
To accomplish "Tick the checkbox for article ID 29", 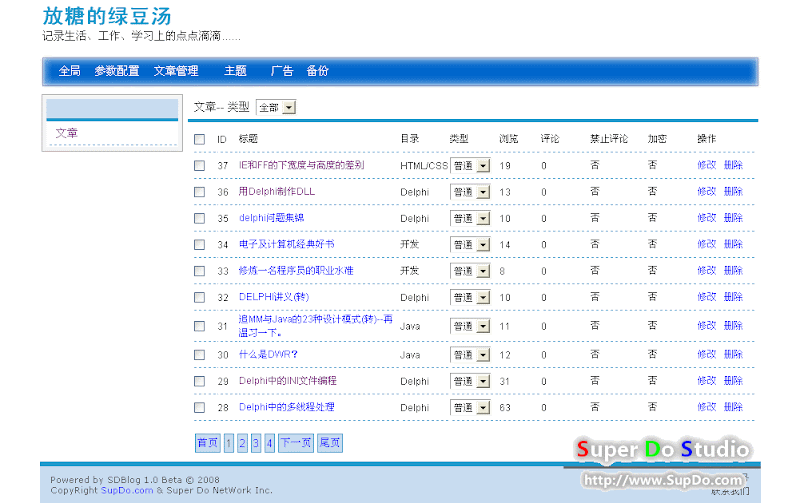I will 199,381.
